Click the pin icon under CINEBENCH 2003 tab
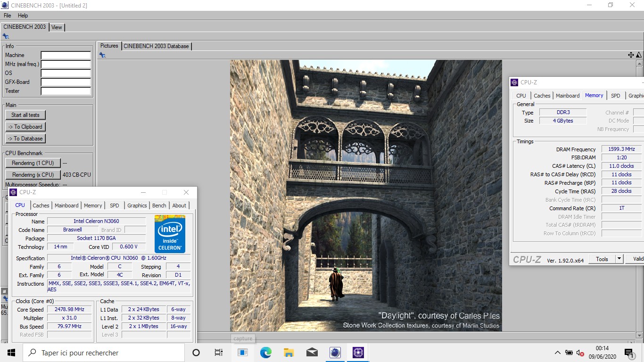 click(6, 36)
